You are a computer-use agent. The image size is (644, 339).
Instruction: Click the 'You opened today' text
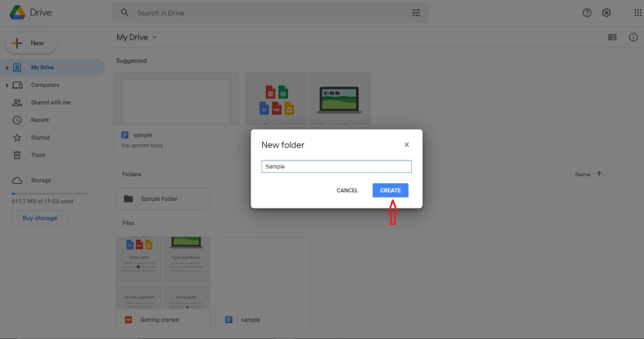[x=142, y=145]
